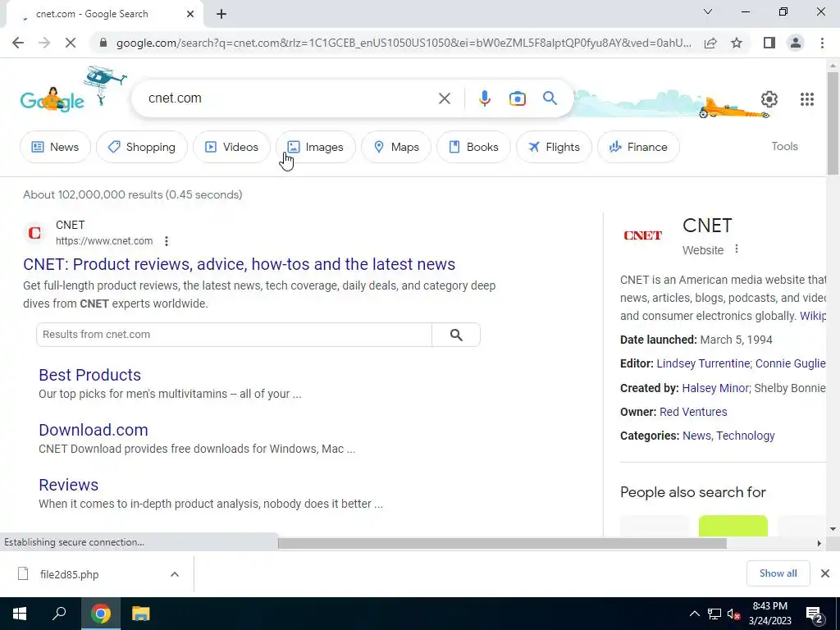The width and height of the screenshot is (840, 630).
Task: Start a voice search with the microphone
Action: click(484, 98)
